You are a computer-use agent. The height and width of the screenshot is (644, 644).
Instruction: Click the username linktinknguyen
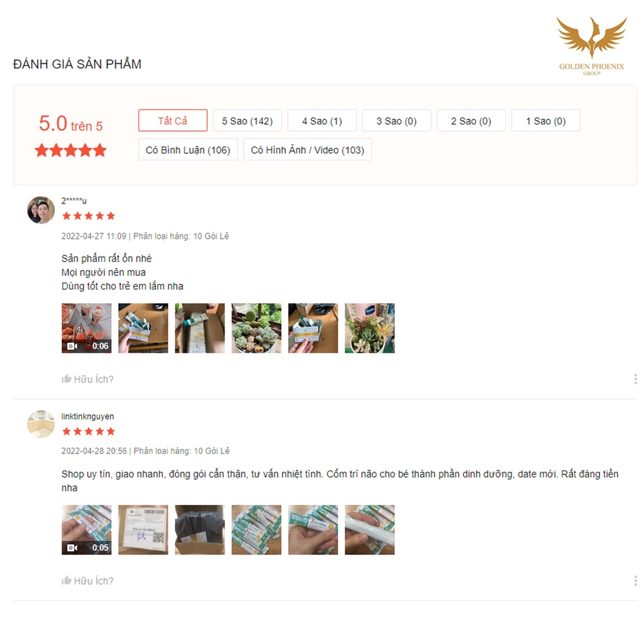87,416
